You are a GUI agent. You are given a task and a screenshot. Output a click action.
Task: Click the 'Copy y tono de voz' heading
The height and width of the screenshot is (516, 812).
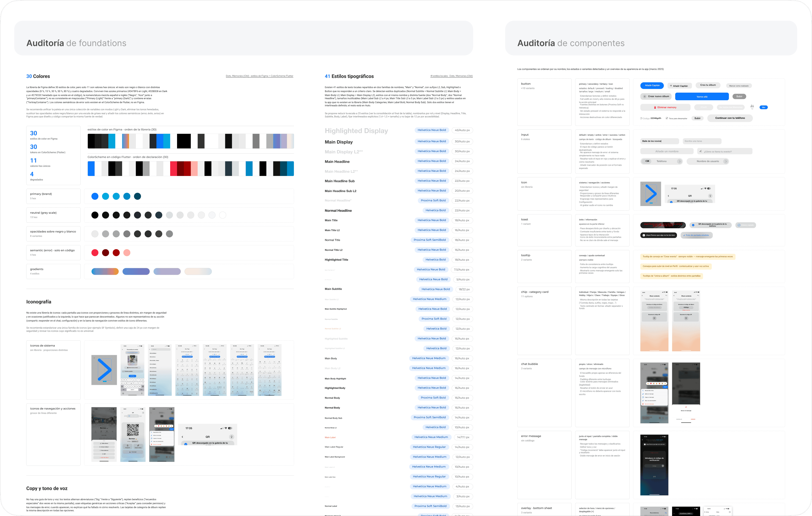[47, 488]
